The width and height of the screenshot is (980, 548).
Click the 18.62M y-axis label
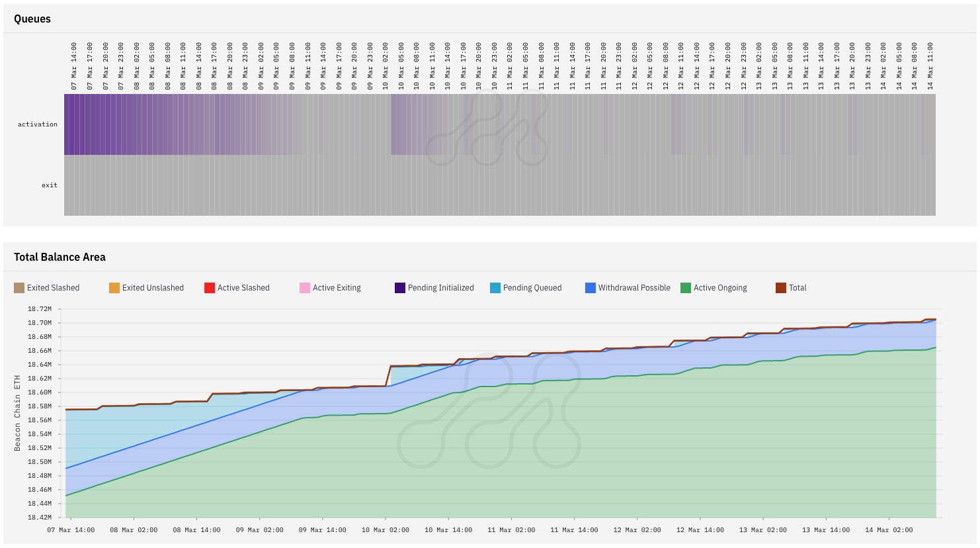[40, 379]
